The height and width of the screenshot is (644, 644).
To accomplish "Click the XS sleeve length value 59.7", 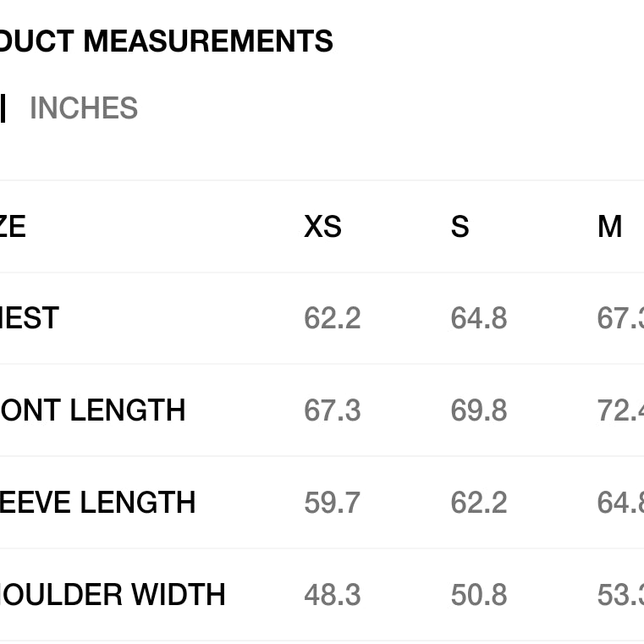I will pos(332,503).
